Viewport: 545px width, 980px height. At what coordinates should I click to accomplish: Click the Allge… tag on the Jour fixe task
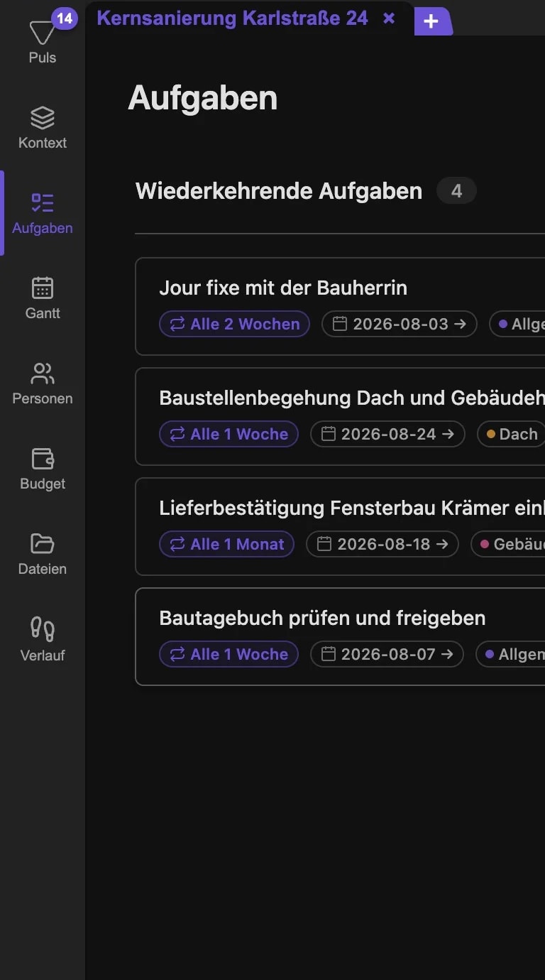[x=517, y=324]
